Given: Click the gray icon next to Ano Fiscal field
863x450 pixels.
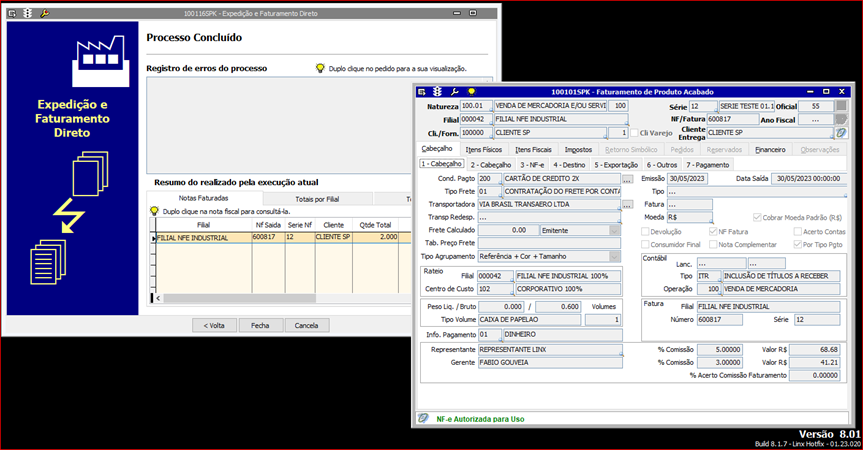Looking at the screenshot, I should 841,119.
